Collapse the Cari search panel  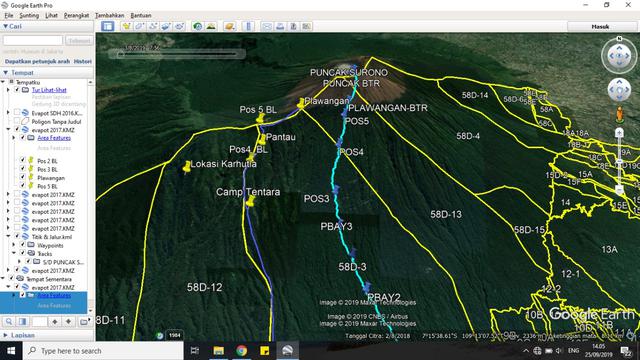[5, 26]
